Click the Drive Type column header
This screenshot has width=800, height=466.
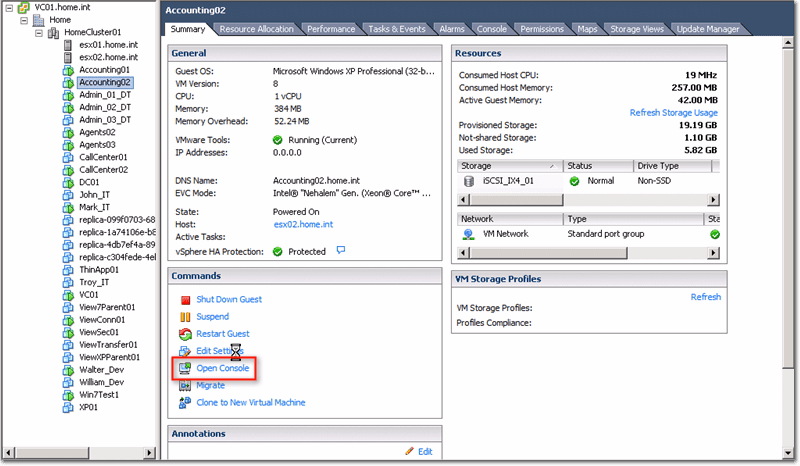(672, 166)
